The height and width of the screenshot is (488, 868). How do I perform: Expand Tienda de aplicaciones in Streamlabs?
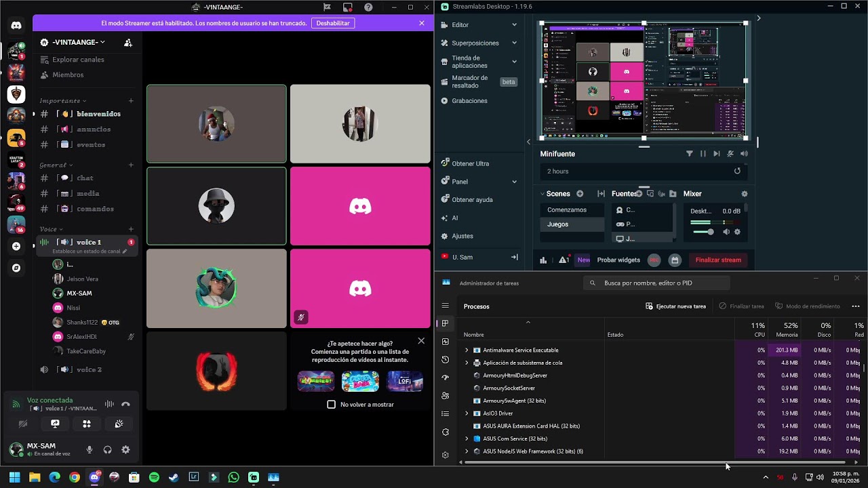coord(514,62)
